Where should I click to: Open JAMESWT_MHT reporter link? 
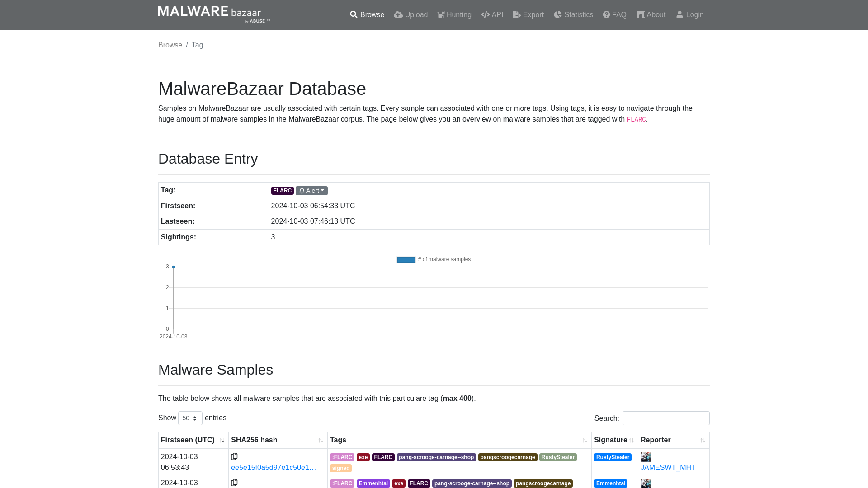click(x=668, y=468)
